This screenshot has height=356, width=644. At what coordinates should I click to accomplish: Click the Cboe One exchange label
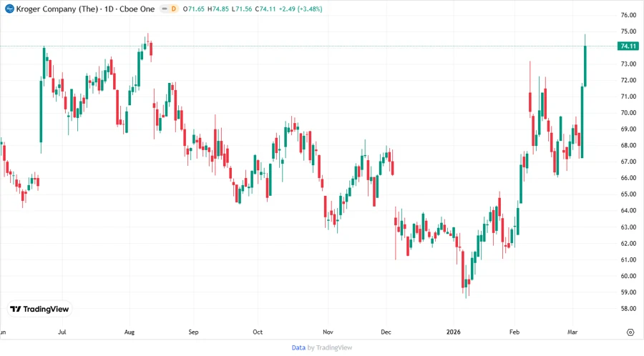tap(137, 9)
